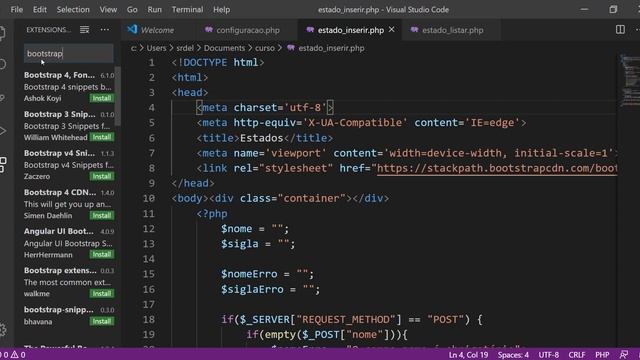Viewport: 640px width, 360px height.
Task: Click the Users breadcrumb segment
Action: pos(156,48)
